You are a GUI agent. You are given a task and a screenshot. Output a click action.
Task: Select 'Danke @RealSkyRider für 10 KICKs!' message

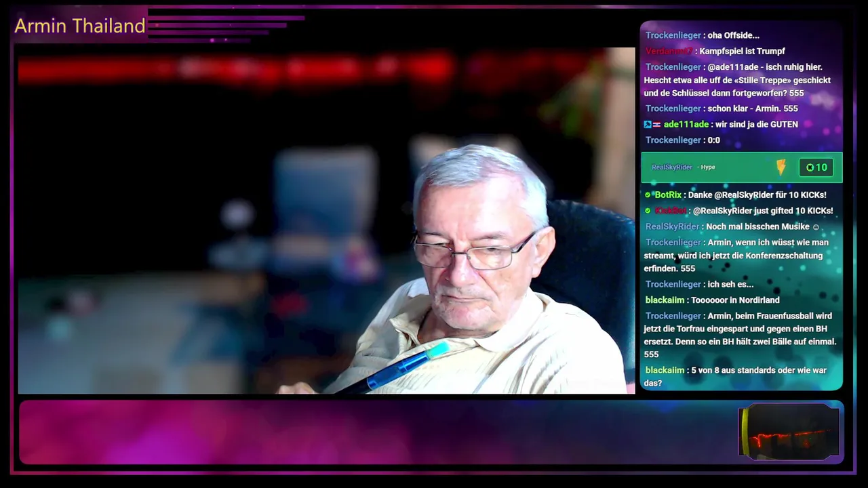click(757, 195)
